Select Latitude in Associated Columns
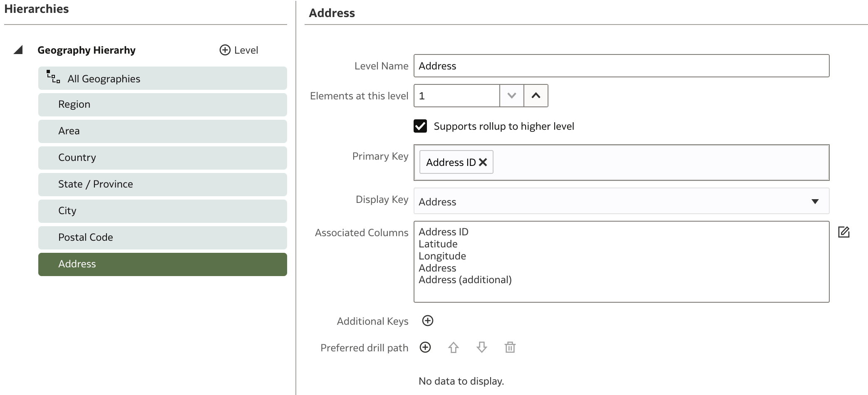868x395 pixels. click(438, 244)
